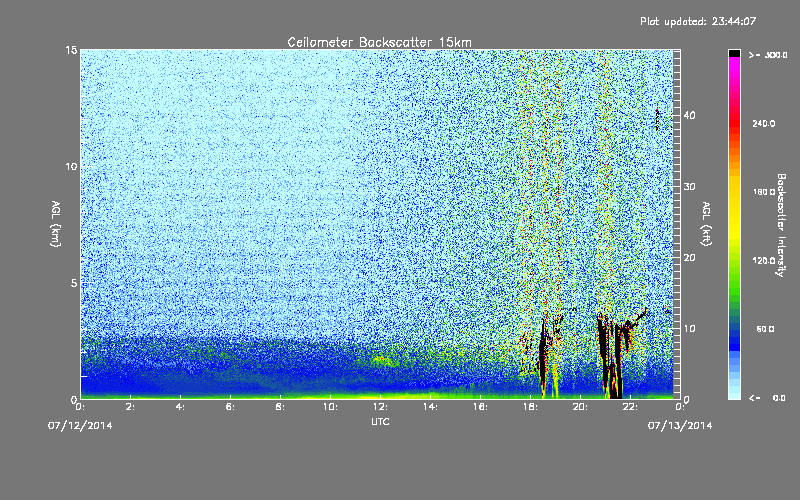Click the 5 km y-axis tick label
800x500 pixels.
tap(74, 283)
